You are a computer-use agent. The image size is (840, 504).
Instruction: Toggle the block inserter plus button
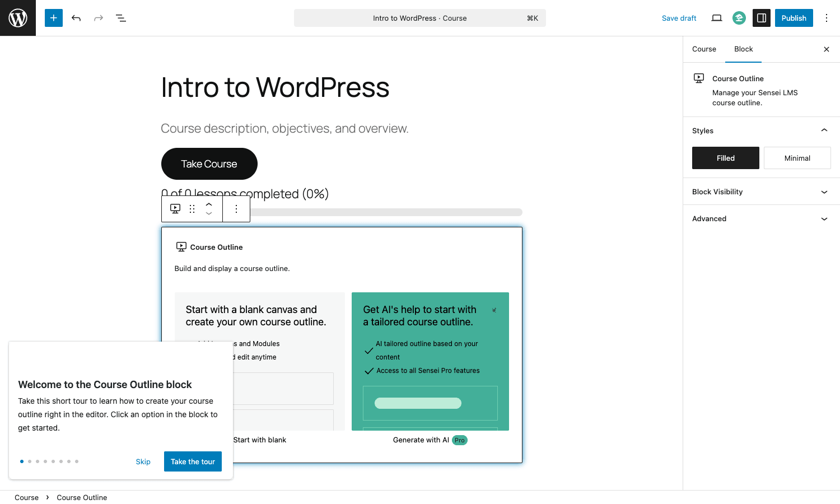coord(54,18)
